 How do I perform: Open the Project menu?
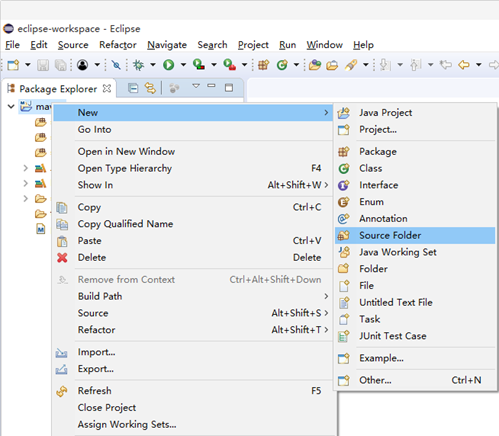click(x=253, y=45)
